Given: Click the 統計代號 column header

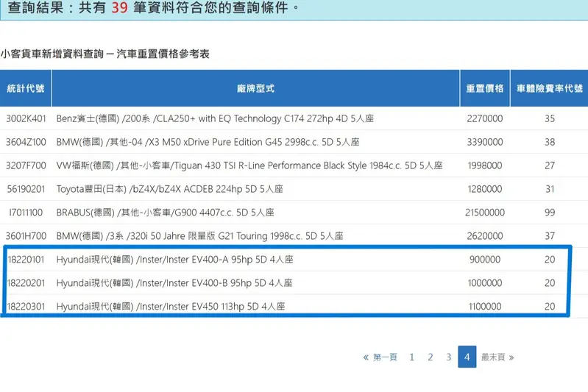Looking at the screenshot, I should coord(26,88).
